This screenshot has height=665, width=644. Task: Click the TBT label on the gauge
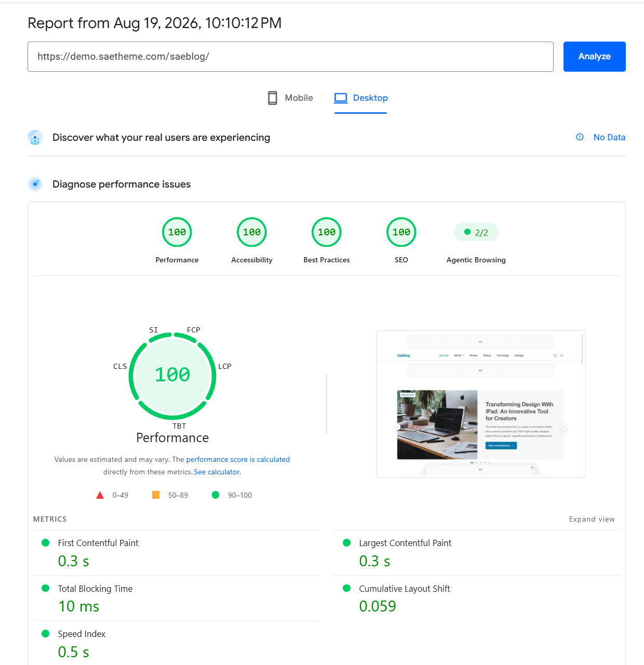pos(179,426)
